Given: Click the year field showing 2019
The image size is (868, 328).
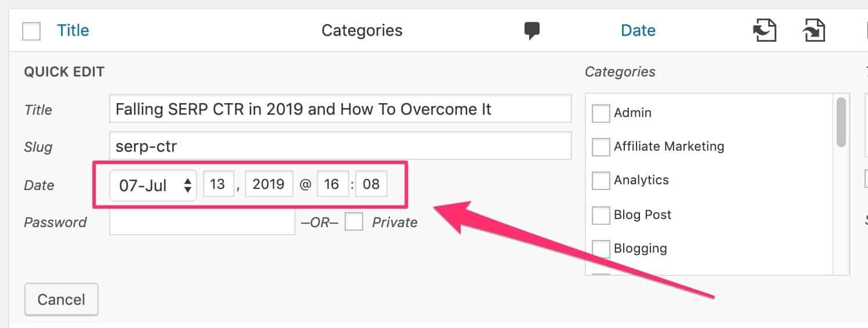Looking at the screenshot, I should (x=269, y=185).
